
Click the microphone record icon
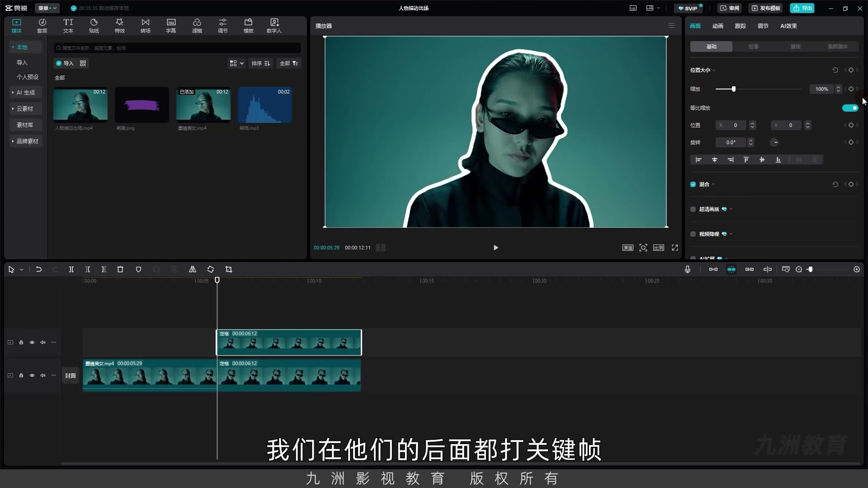tap(688, 269)
